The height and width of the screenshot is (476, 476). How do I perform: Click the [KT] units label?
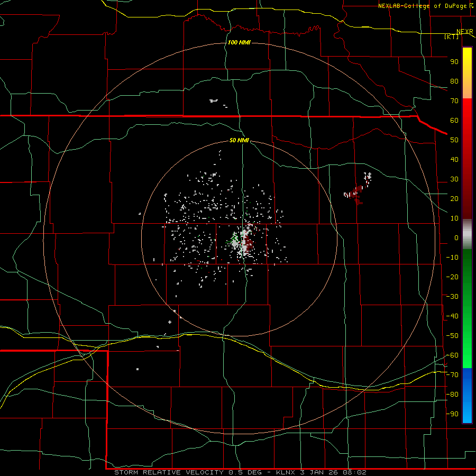[452, 36]
